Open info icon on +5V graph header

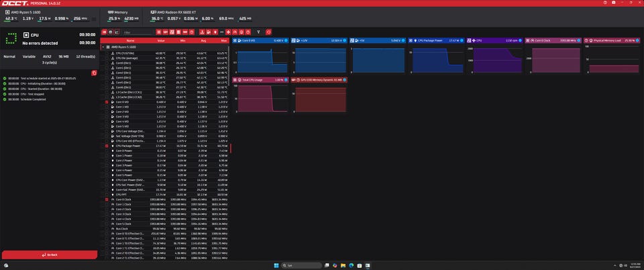403,40
